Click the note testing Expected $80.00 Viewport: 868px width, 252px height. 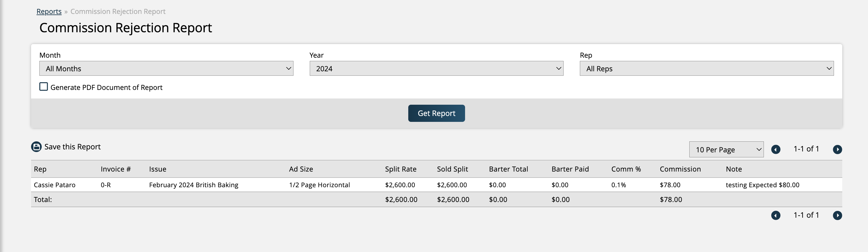(x=762, y=185)
